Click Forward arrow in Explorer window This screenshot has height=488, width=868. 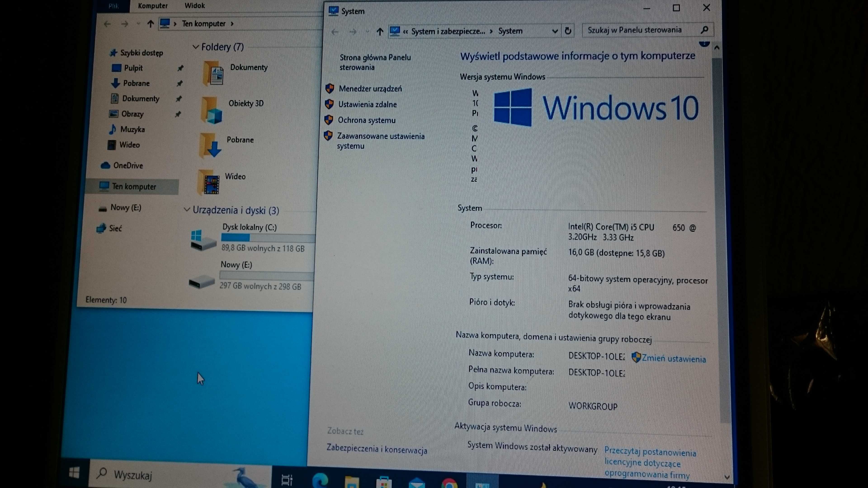pyautogui.click(x=124, y=24)
